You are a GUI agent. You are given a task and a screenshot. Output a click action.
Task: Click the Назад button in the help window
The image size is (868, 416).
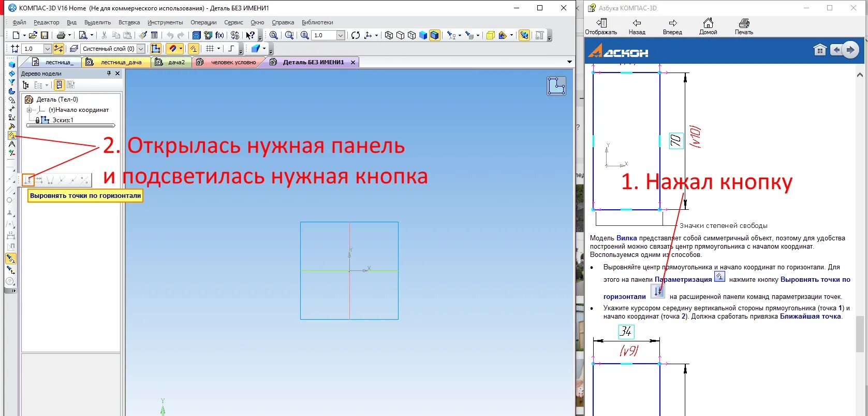[637, 26]
